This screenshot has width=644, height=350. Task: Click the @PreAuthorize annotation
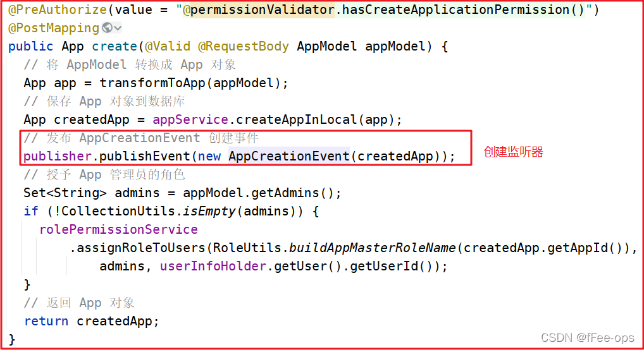(x=58, y=9)
